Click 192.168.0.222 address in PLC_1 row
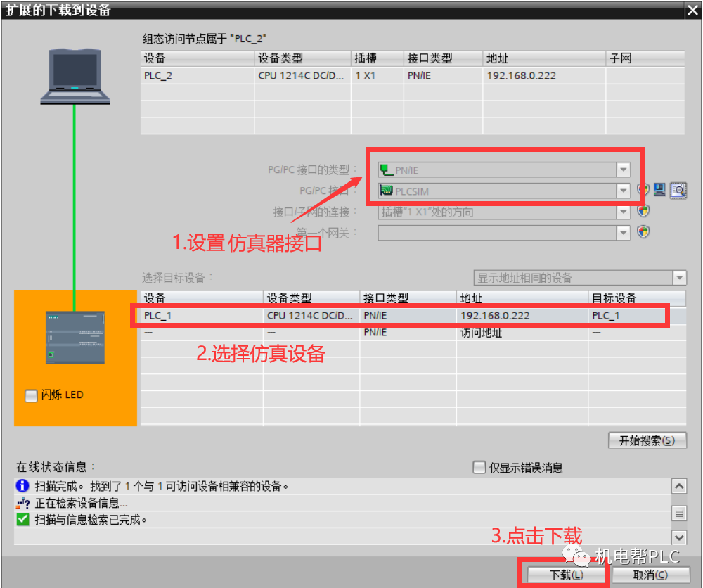 [495, 316]
